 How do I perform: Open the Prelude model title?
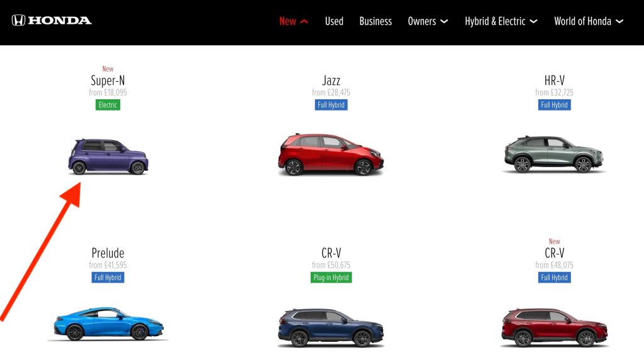point(108,253)
